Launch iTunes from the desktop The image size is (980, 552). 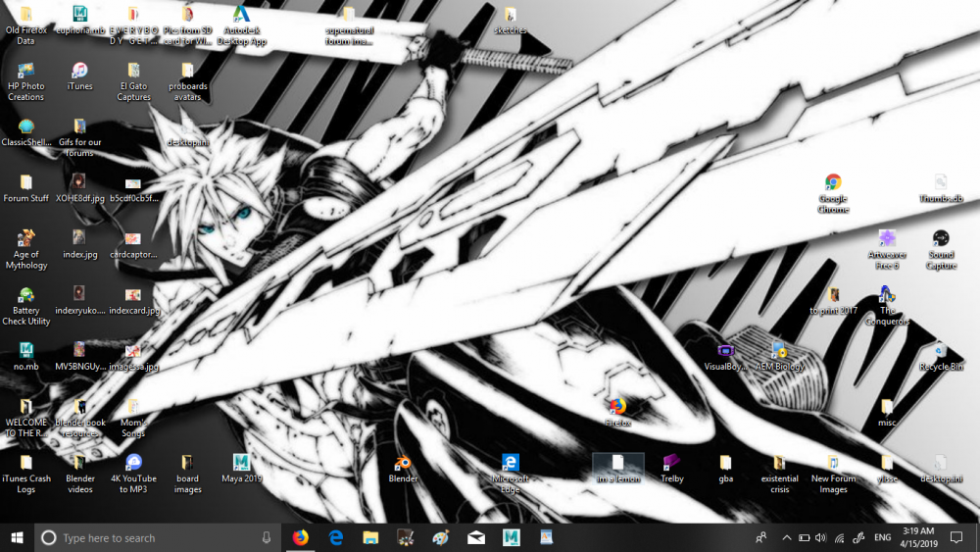79,76
